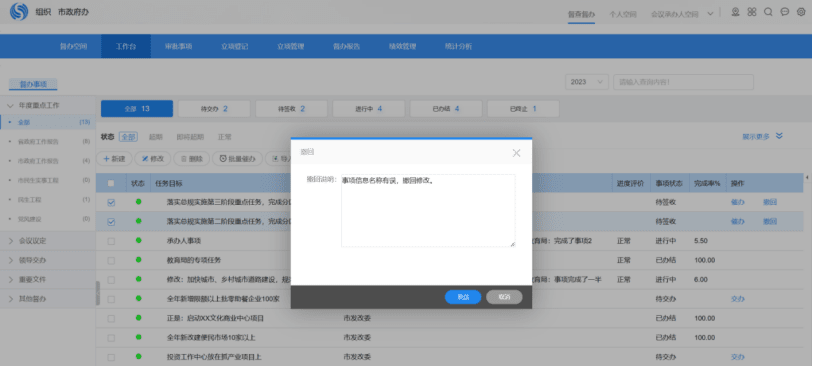Click the magnifier search icon in header
Viewport: 813px width, 366px height.
coord(768,12)
